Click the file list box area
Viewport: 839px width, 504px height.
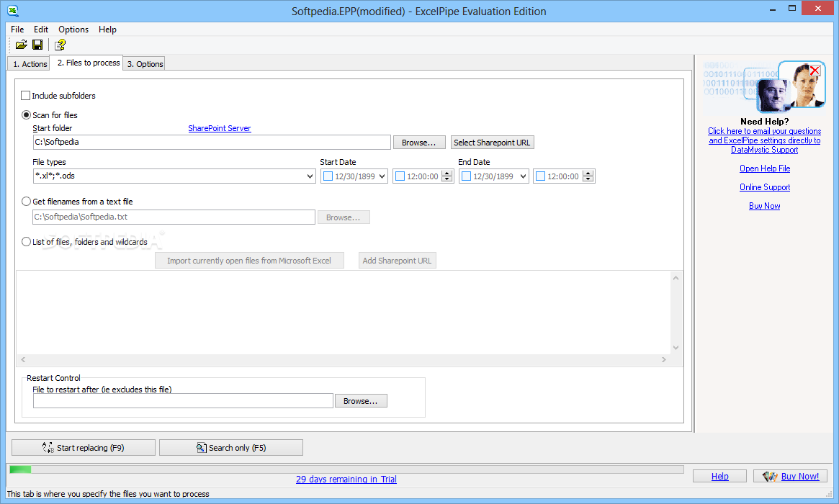[x=344, y=312]
